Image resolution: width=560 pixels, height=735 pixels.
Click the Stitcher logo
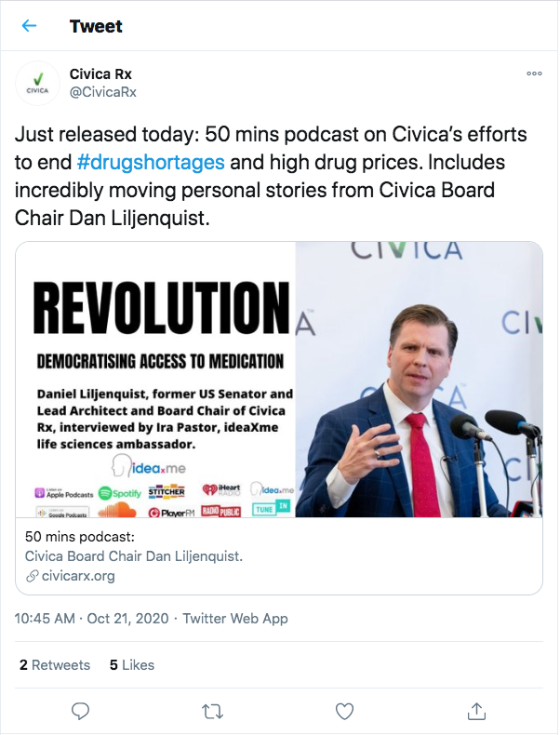point(167,491)
